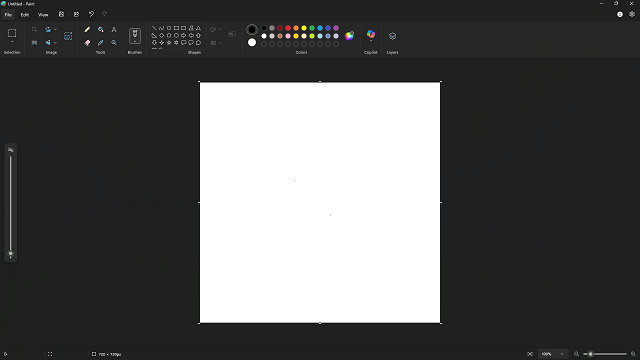This screenshot has width=640, height=360.
Task: Open the Flip dropdown arrow
Action: pyautogui.click(x=55, y=42)
